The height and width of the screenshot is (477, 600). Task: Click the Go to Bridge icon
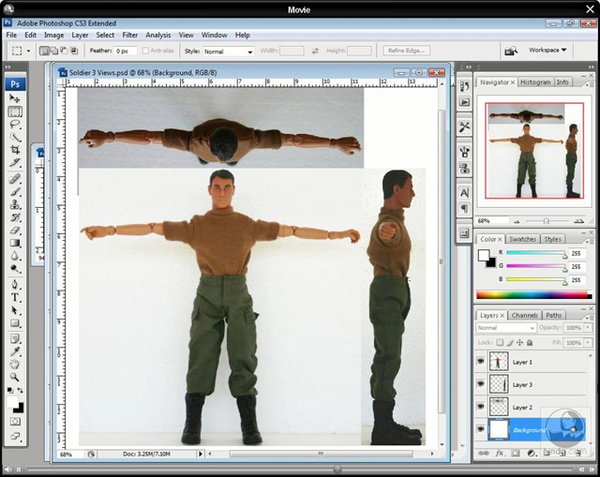pos(511,50)
